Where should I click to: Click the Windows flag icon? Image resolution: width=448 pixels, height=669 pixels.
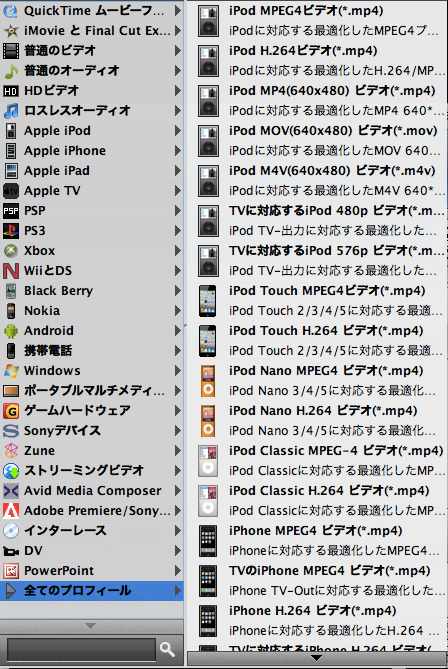(x=10, y=371)
